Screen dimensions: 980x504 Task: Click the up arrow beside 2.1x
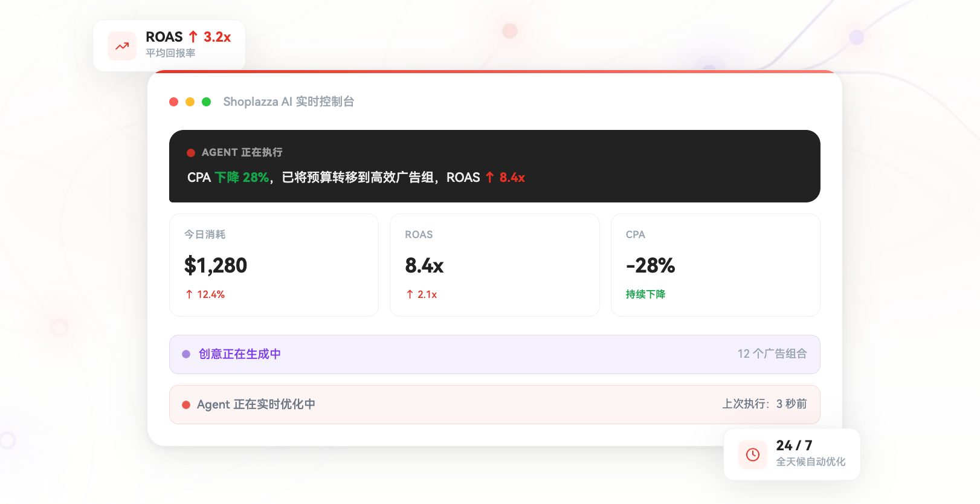pos(410,294)
